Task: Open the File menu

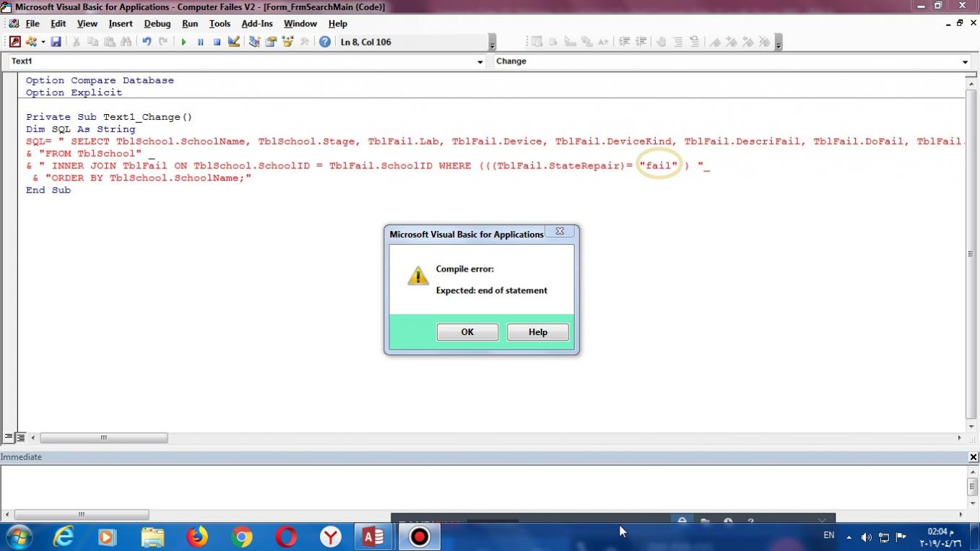Action: (32, 23)
